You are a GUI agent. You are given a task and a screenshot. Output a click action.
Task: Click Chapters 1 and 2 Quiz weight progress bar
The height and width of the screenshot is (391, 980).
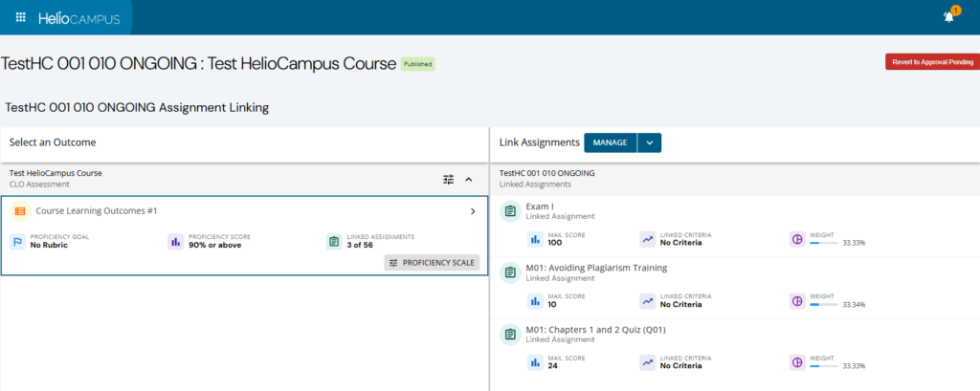click(x=824, y=365)
